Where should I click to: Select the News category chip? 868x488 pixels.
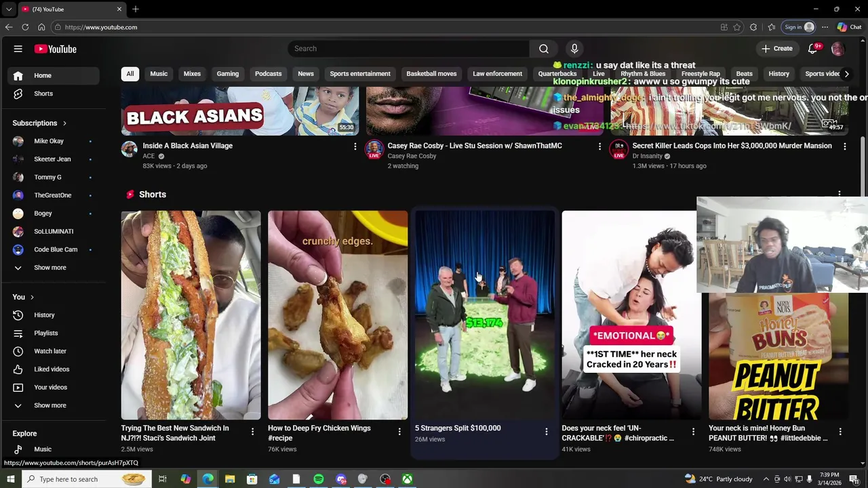click(306, 74)
